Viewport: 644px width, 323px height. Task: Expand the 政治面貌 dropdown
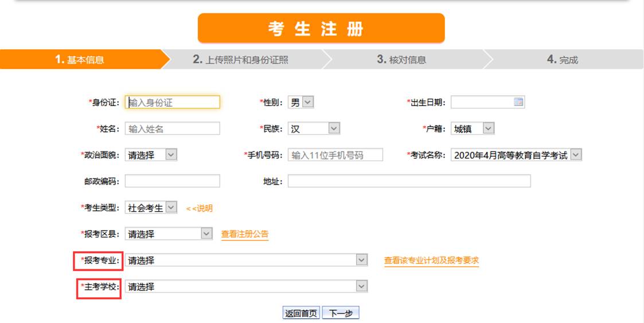pos(151,155)
